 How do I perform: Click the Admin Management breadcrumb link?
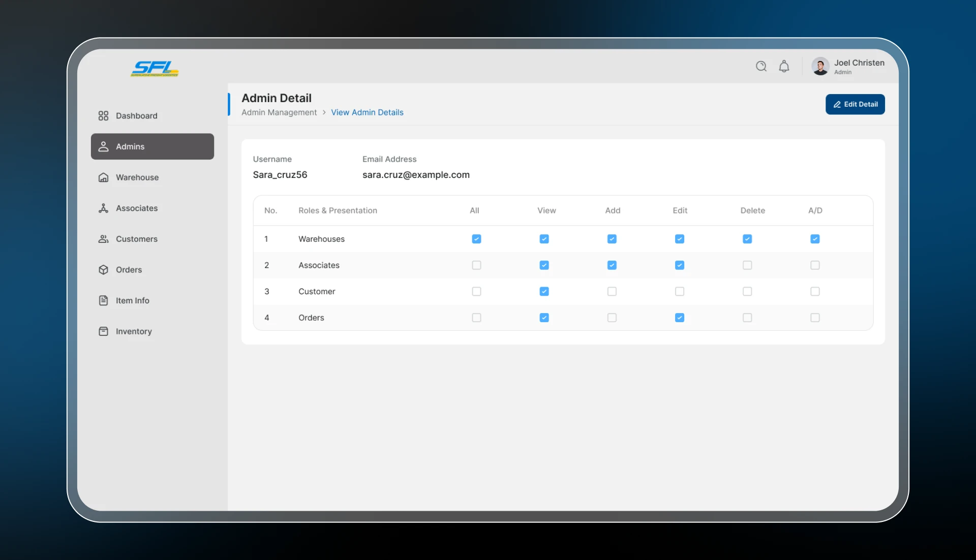[x=279, y=112]
